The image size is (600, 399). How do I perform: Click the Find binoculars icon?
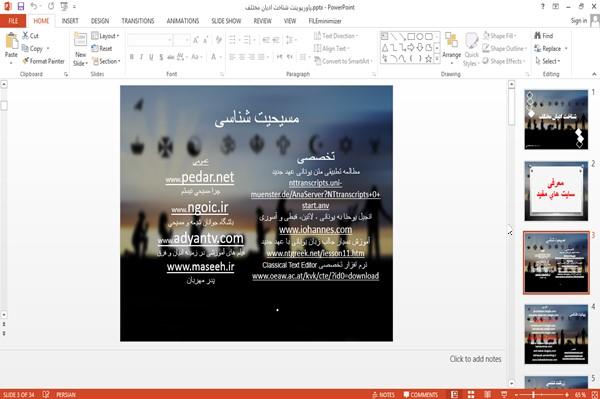tap(538, 36)
